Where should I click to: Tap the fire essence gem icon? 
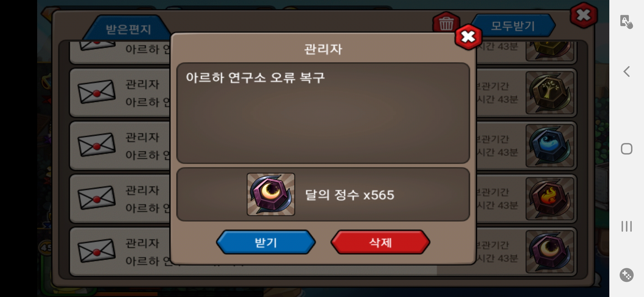click(x=550, y=199)
